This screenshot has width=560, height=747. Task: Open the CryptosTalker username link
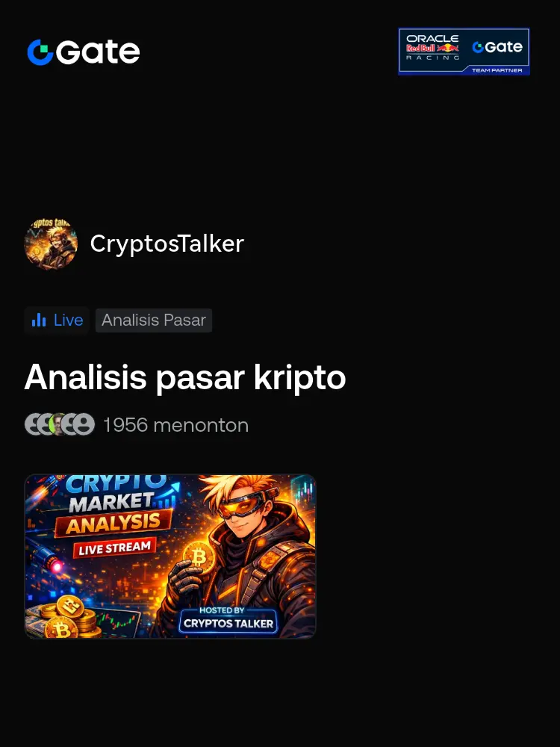(167, 244)
